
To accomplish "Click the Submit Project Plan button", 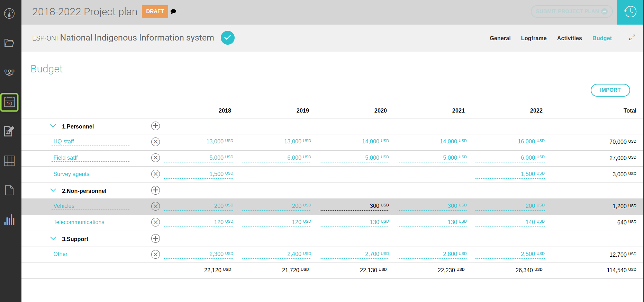I will pos(572,11).
